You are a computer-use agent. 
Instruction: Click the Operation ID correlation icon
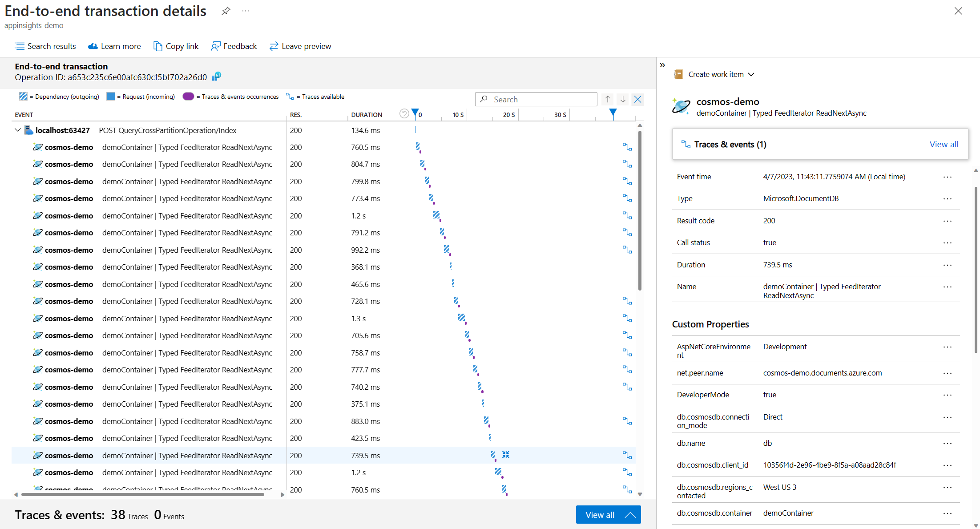click(216, 77)
